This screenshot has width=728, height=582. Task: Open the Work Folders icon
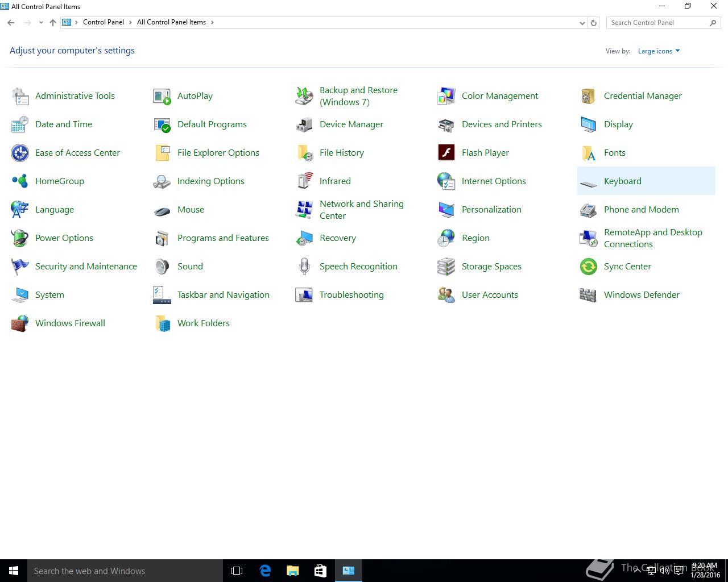point(162,323)
